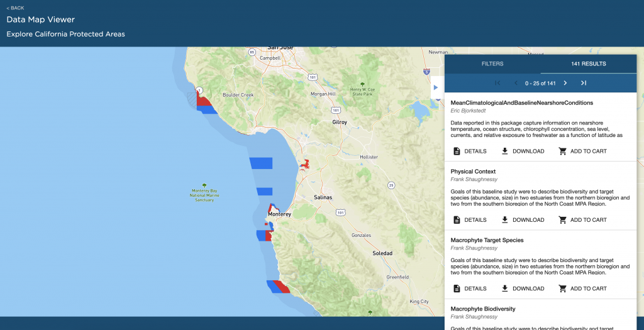Viewport: 644px width, 330px height.
Task: Click the Monterey Bay National Marine Sanctuary marker
Action: [204, 186]
